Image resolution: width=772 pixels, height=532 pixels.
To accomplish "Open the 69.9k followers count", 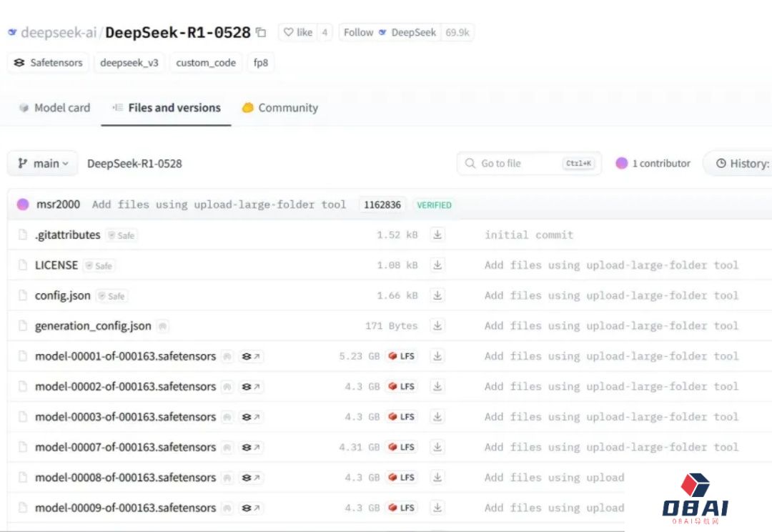I will pos(457,32).
